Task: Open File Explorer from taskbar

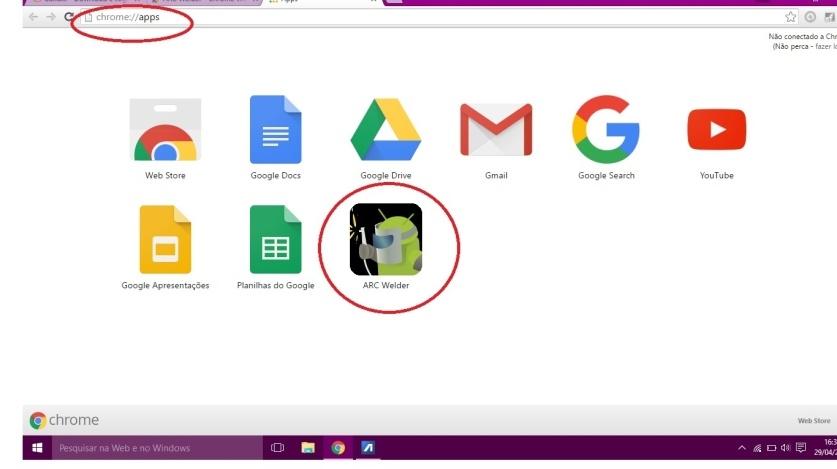Action: (308, 448)
